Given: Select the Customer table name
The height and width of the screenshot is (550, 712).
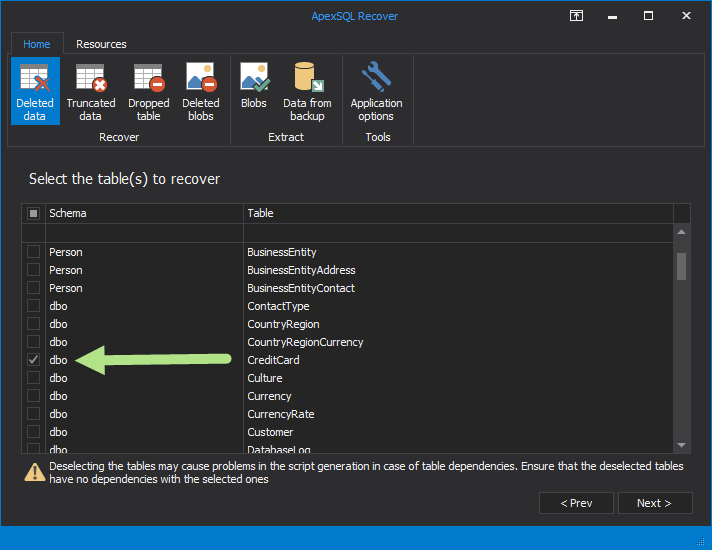Looking at the screenshot, I should (x=270, y=432).
